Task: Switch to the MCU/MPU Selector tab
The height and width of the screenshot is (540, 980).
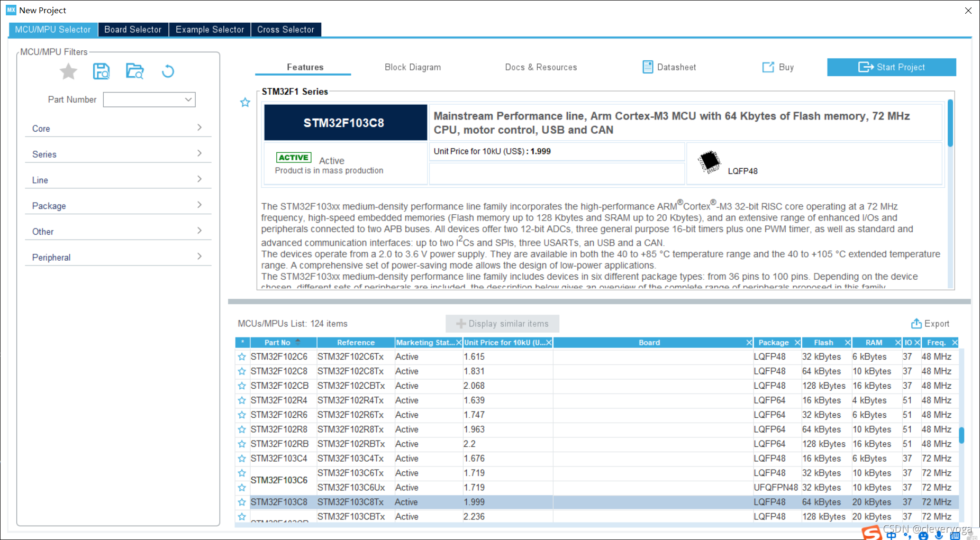Action: [x=53, y=30]
